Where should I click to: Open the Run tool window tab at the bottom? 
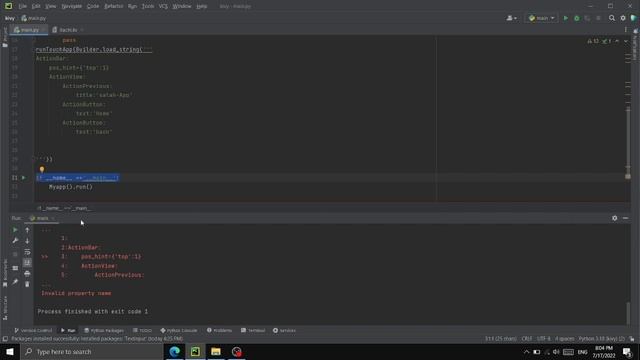[x=68, y=330]
